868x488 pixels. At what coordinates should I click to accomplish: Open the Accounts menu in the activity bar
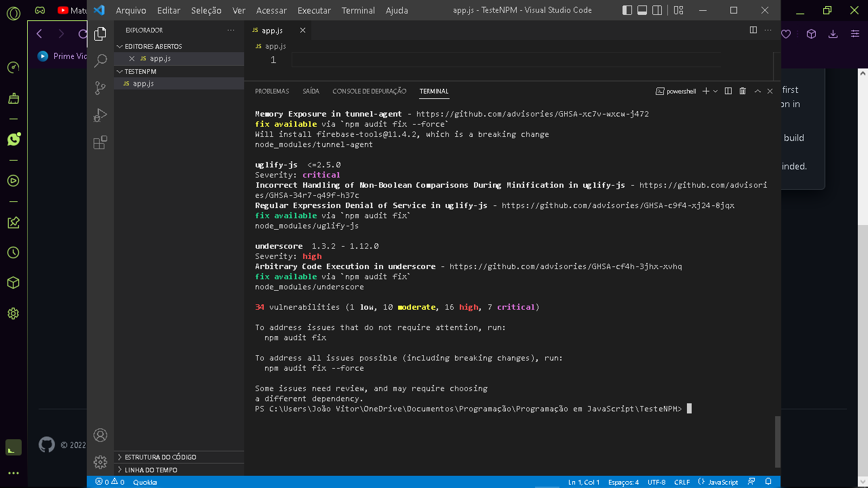coord(100,435)
